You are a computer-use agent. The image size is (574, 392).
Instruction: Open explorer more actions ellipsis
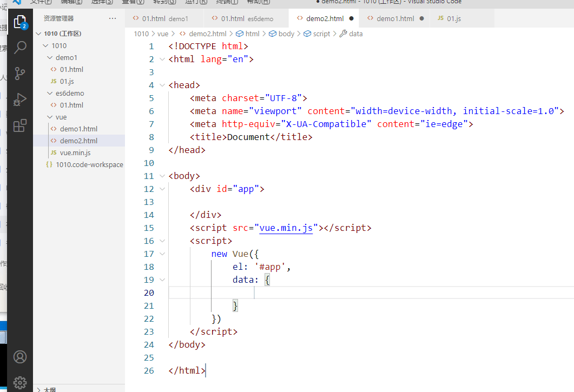coord(113,18)
